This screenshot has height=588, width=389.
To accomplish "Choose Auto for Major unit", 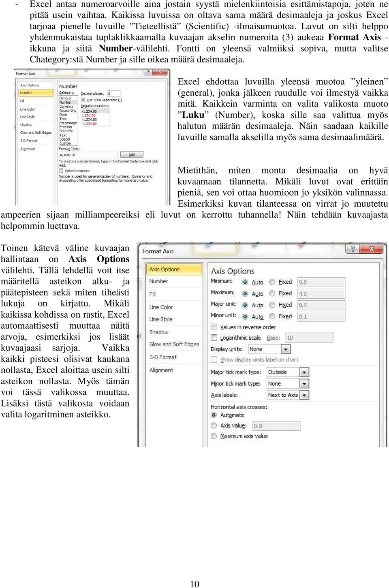I will [245, 305].
